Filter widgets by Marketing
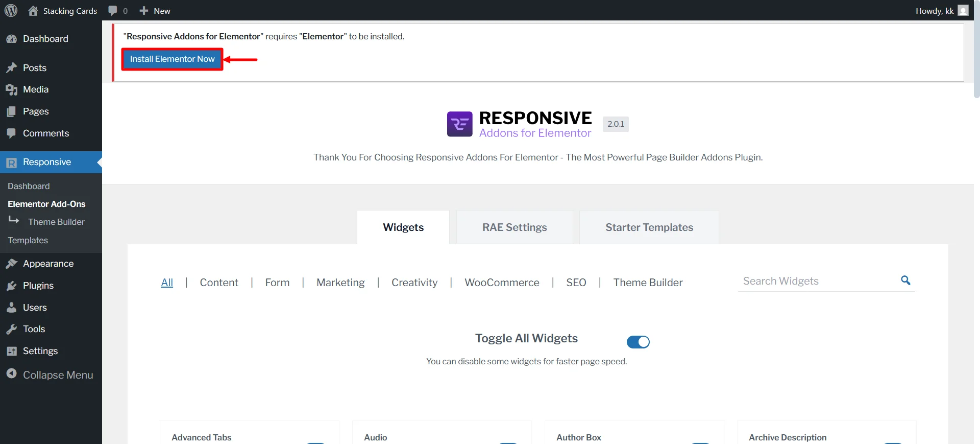Viewport: 980px width, 444px height. (340, 283)
